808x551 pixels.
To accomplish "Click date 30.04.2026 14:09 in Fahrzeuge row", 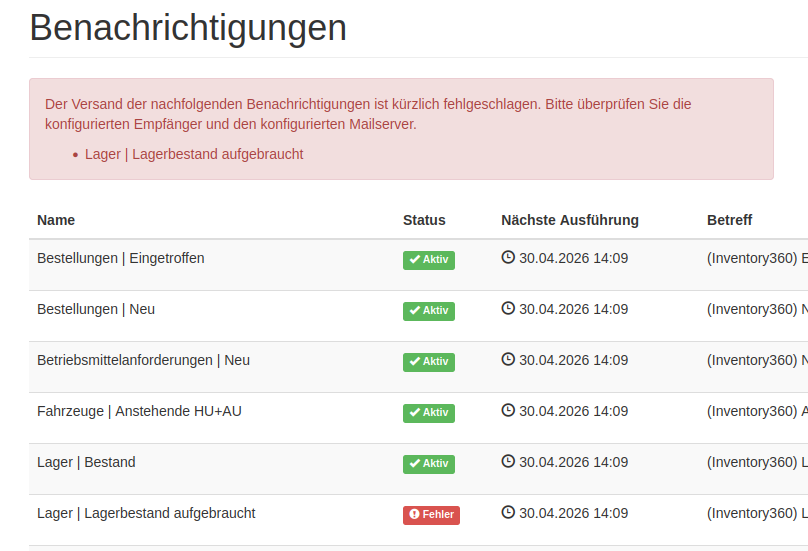I will click(574, 411).
